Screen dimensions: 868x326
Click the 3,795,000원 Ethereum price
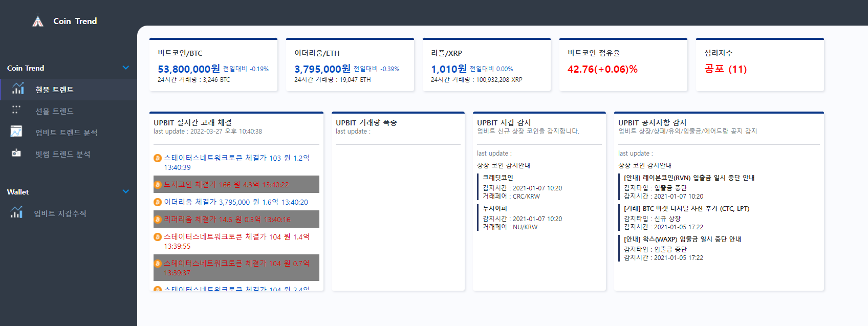(322, 69)
